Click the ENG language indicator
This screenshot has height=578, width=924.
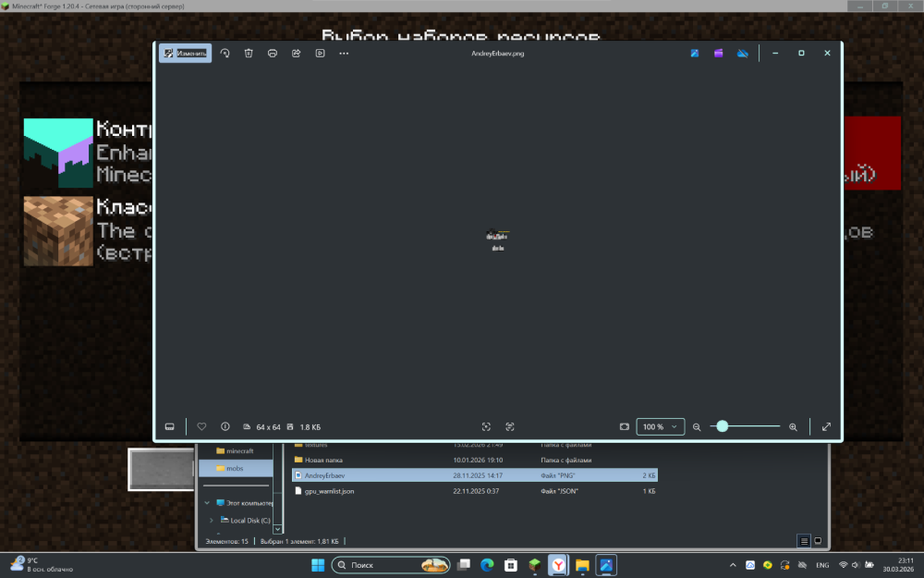[822, 565]
